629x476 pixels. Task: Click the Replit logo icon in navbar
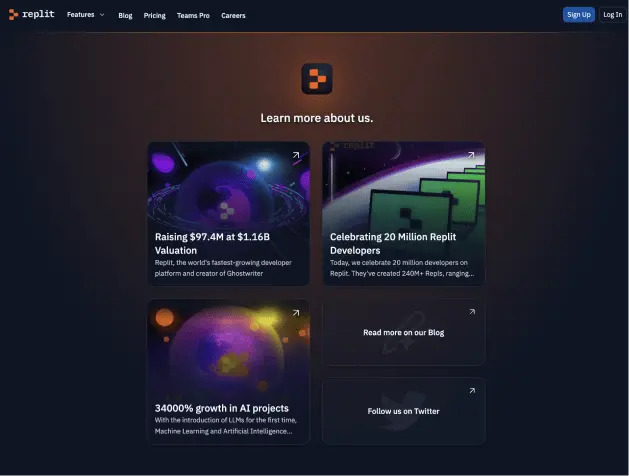13,14
